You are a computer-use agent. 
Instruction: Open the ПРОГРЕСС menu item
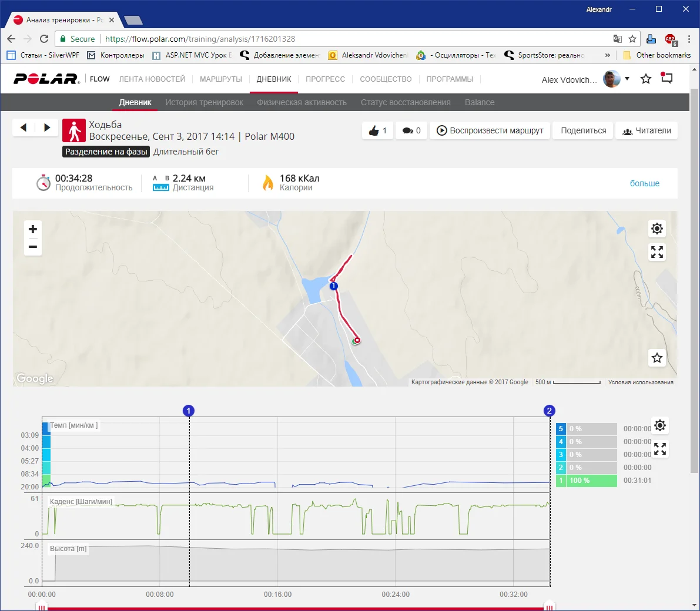point(325,79)
